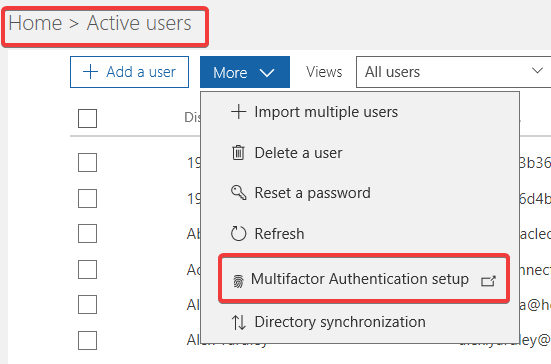This screenshot has height=364, width=551.
Task: Check the first user row checkbox
Action: (x=87, y=162)
